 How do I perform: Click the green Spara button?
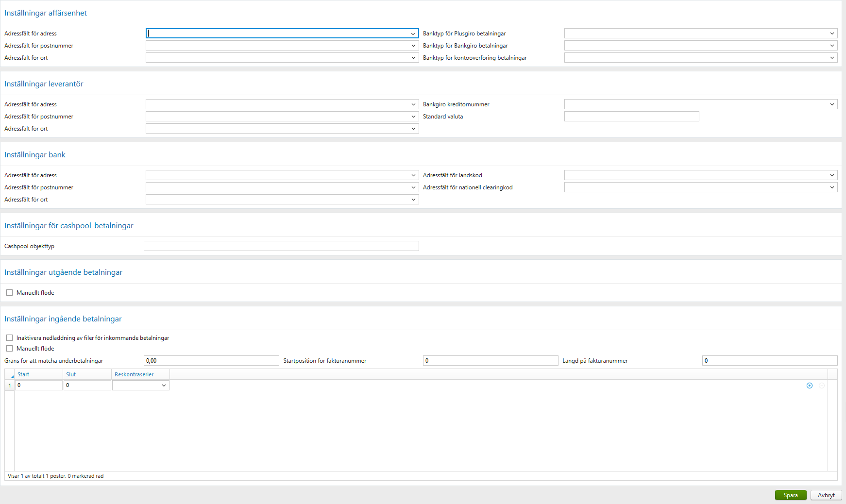click(x=790, y=495)
